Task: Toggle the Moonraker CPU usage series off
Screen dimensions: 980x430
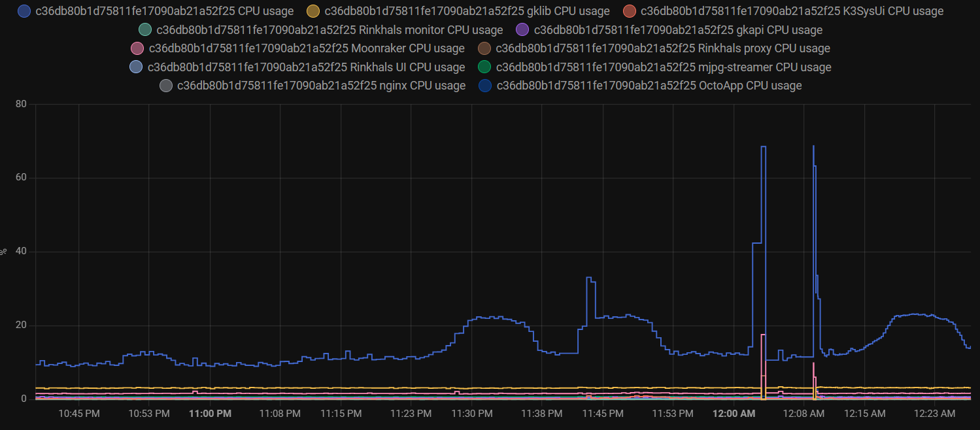Action: pos(307,48)
